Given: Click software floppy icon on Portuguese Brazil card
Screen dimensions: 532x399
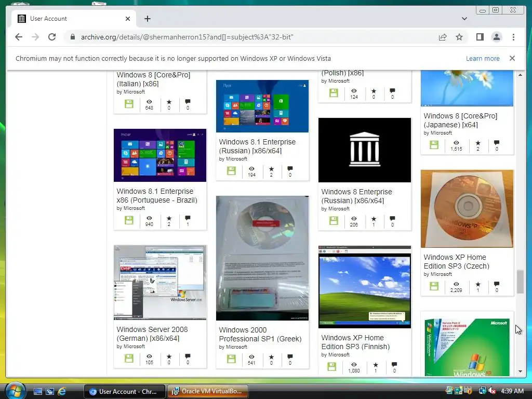Looking at the screenshot, I should pyautogui.click(x=129, y=220).
